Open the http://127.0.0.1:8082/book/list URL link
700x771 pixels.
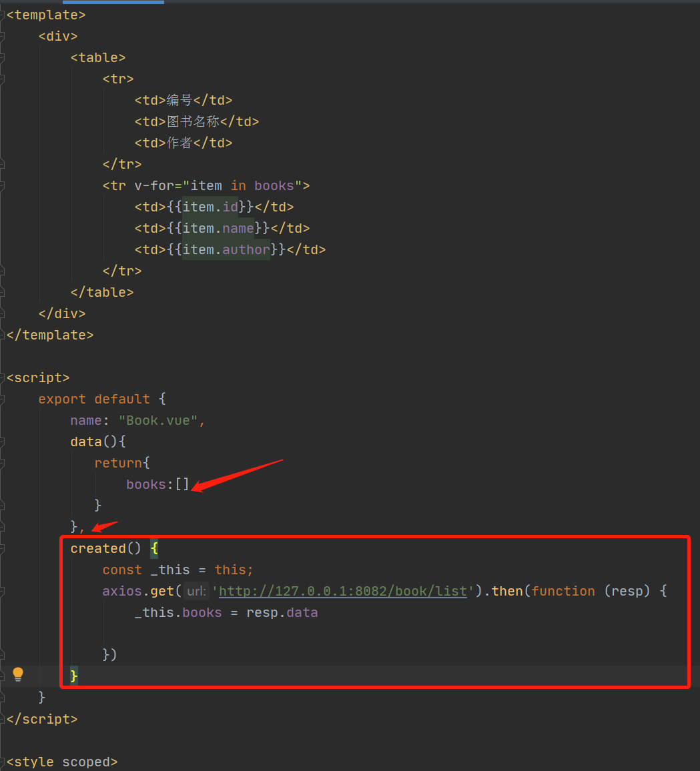pos(343,591)
